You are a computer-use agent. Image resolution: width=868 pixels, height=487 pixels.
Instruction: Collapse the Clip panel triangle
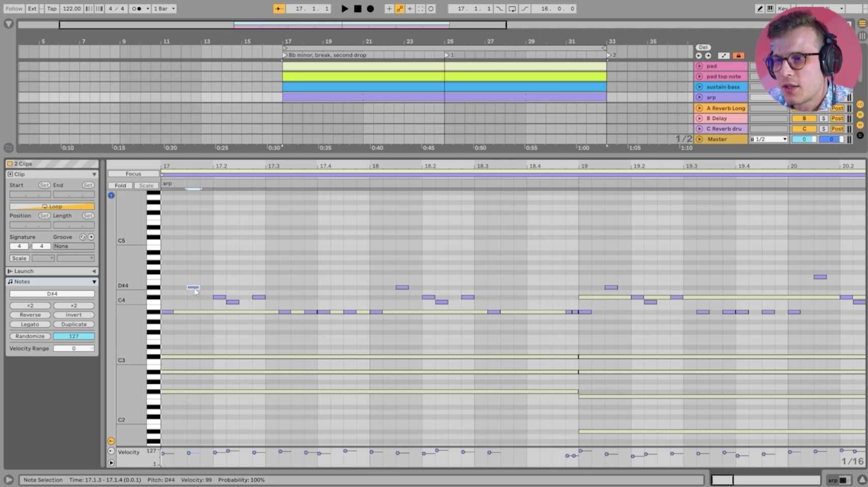pos(94,175)
